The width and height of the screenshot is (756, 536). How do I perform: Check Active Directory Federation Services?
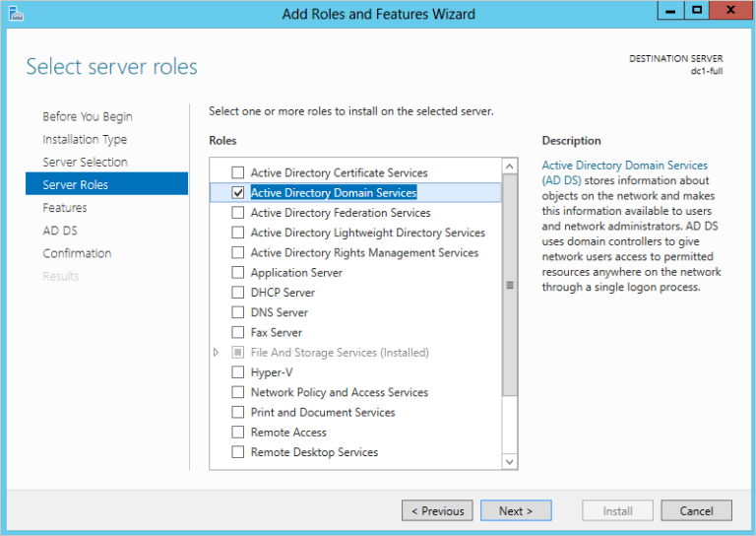tap(237, 213)
